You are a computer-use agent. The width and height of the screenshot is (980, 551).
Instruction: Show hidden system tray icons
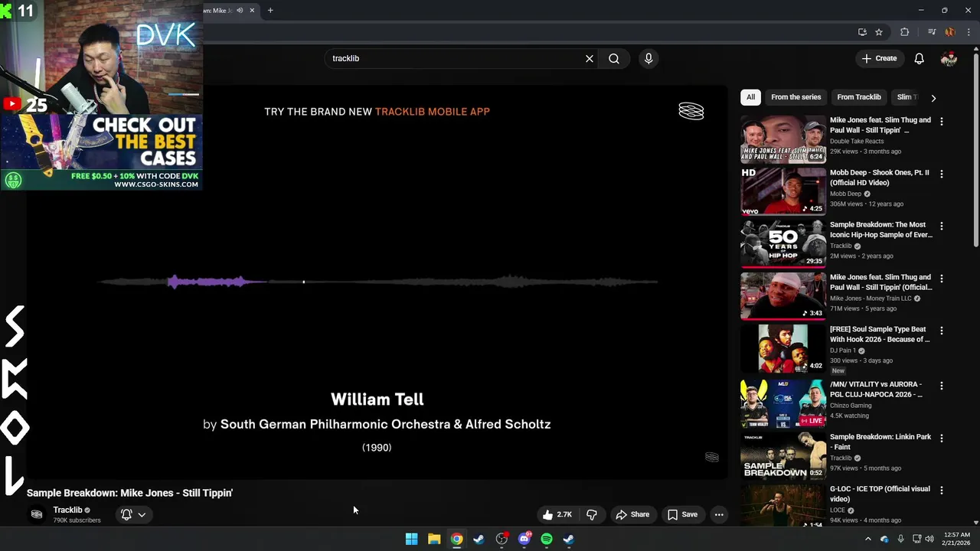point(867,539)
